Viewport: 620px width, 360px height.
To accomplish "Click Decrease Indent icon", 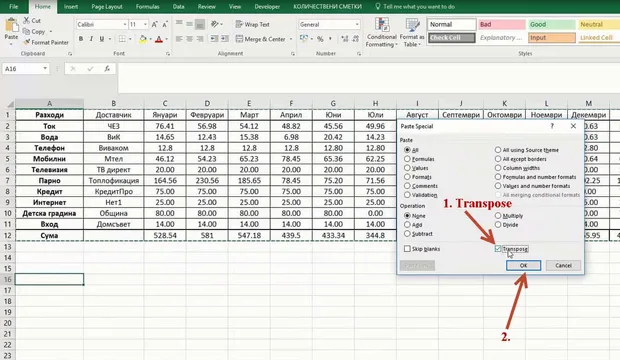I will point(214,39).
